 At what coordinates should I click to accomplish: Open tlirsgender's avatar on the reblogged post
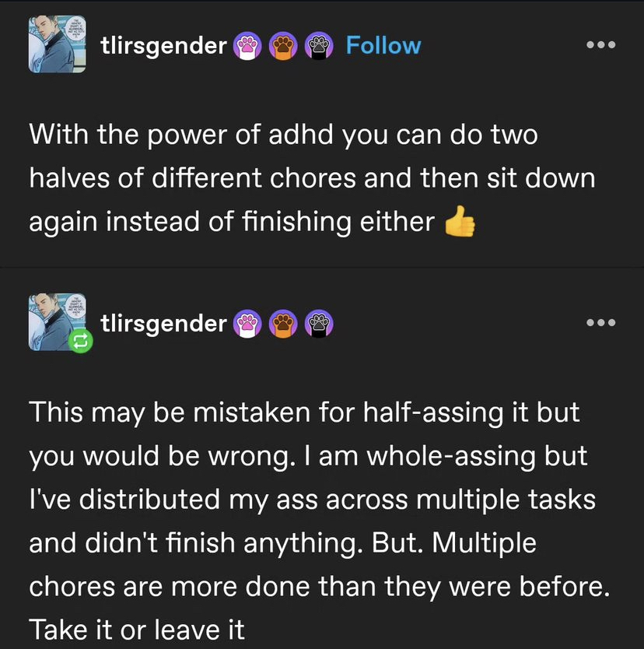57,321
